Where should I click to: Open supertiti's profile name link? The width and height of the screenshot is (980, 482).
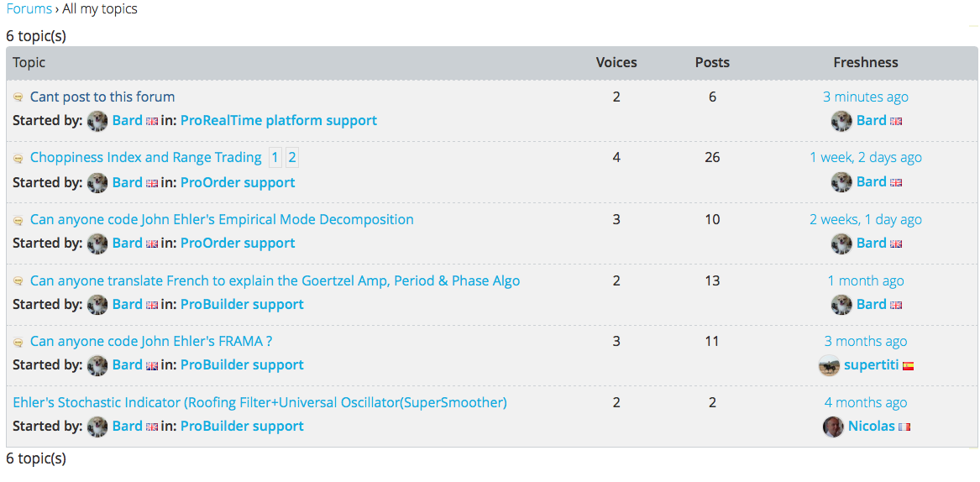871,365
